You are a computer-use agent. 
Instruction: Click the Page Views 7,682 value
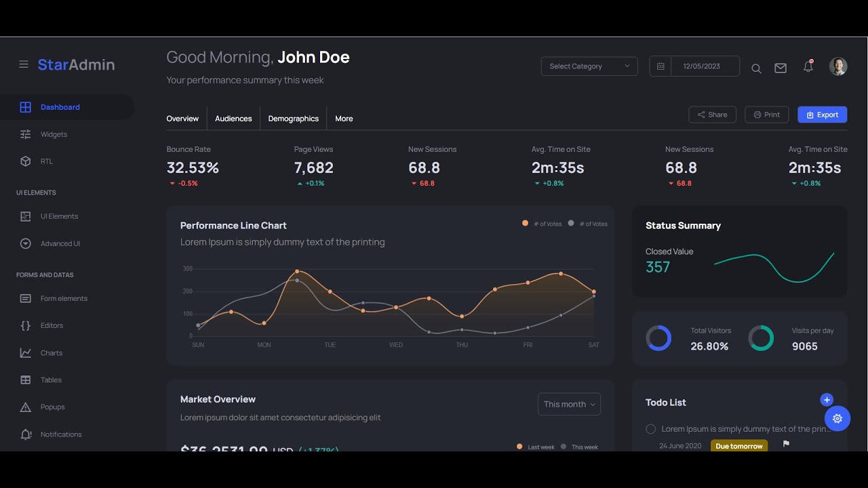tap(314, 167)
